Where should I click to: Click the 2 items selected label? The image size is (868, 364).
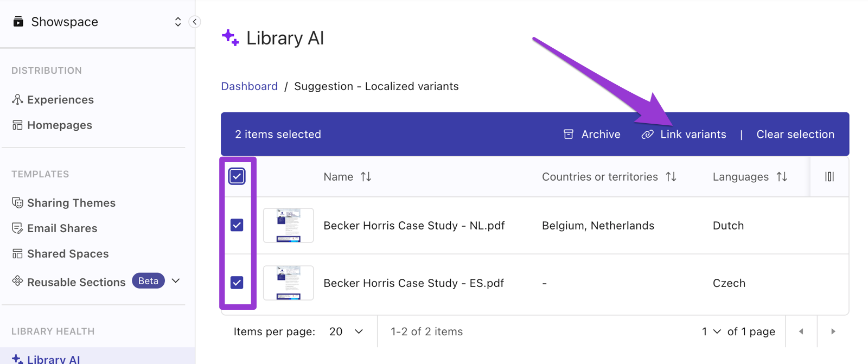278,135
